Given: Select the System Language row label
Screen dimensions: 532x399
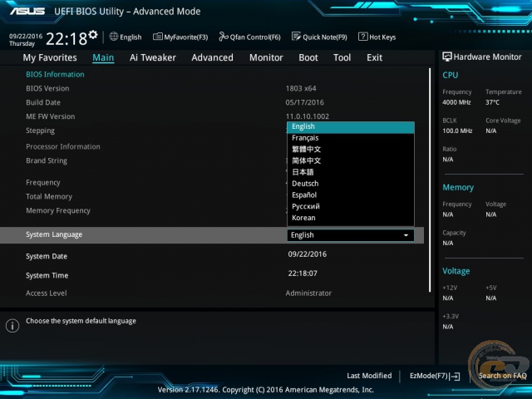Looking at the screenshot, I should tap(54, 234).
